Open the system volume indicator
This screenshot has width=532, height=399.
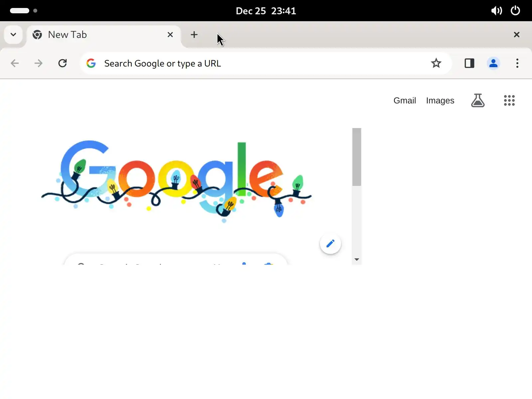click(496, 11)
